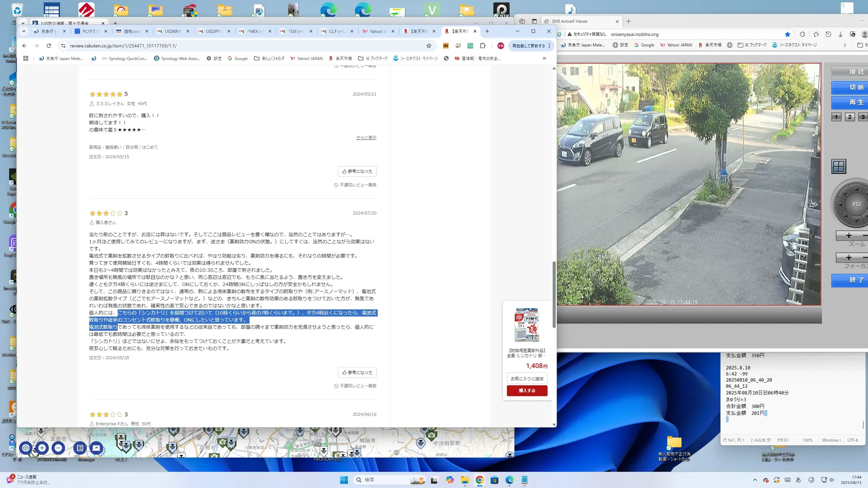Select camera channel 2 button
Screen dimensions: 868x488
pyautogui.click(x=849, y=117)
